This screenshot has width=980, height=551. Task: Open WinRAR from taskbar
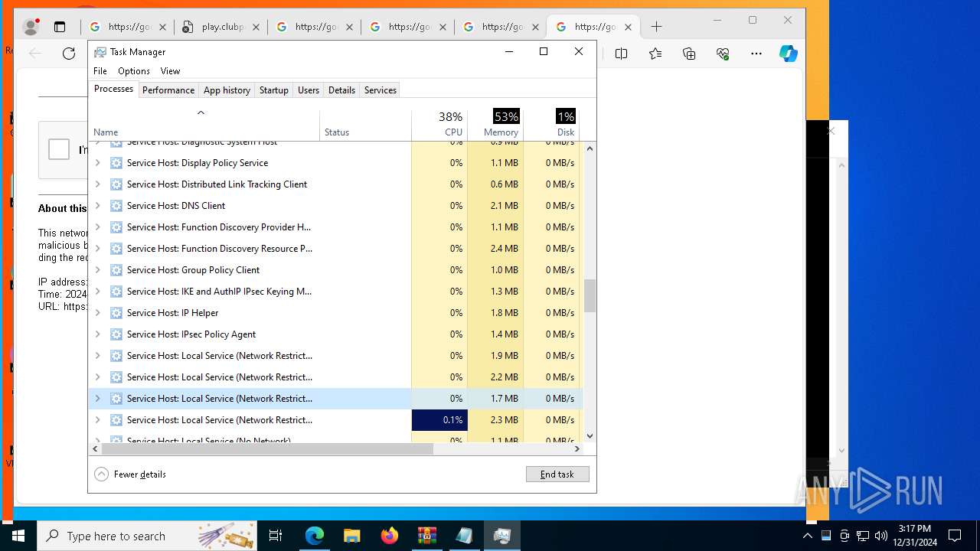click(426, 536)
